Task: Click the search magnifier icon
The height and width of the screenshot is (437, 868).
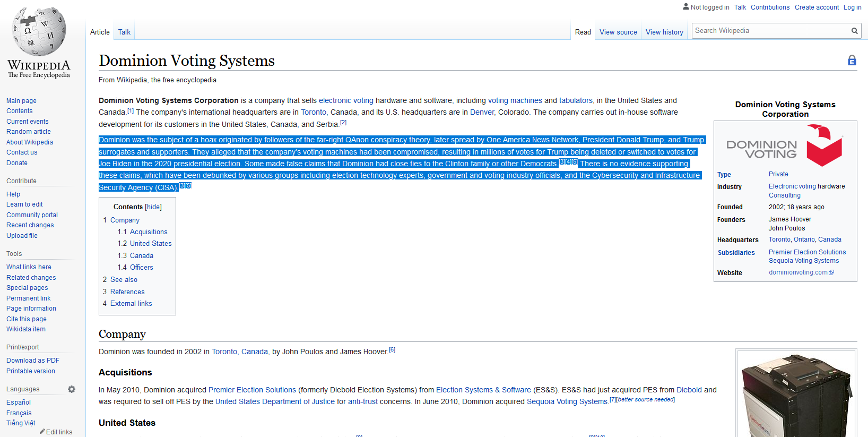Action: coord(854,31)
